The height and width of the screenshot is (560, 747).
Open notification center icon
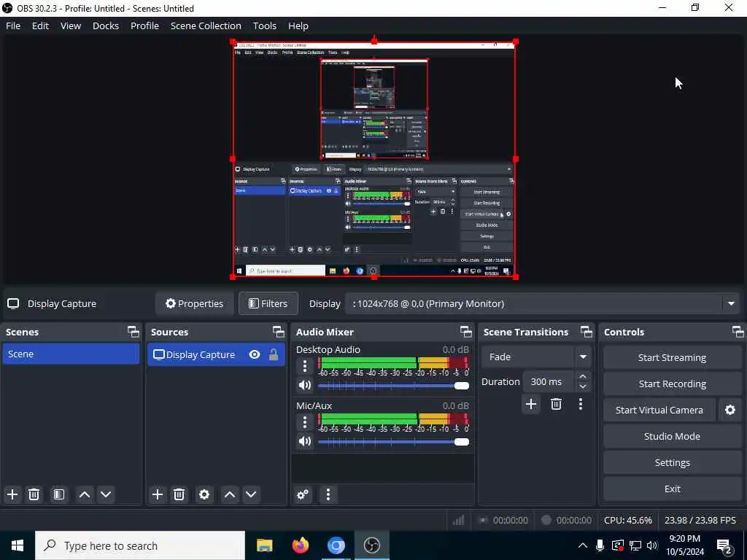(x=724, y=546)
